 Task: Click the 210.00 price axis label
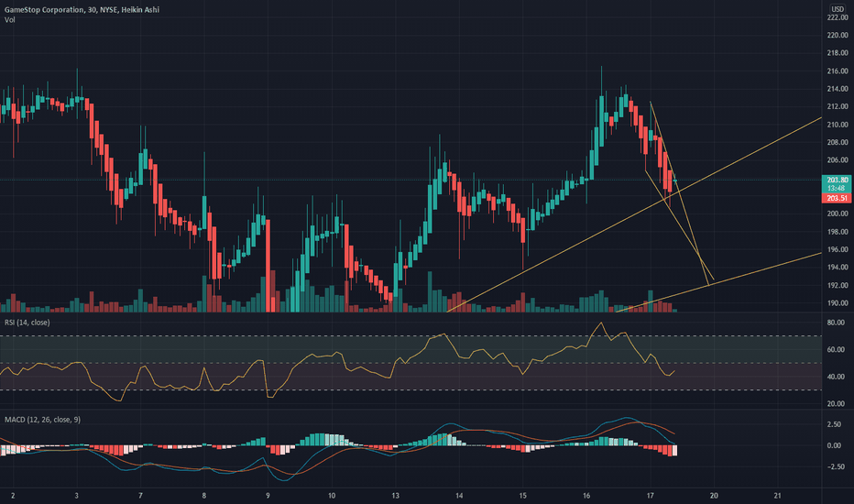[x=838, y=125]
